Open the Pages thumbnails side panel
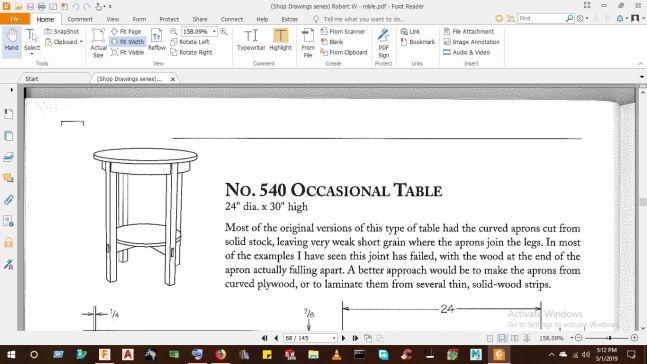This screenshot has height=364, width=647. coord(8,136)
